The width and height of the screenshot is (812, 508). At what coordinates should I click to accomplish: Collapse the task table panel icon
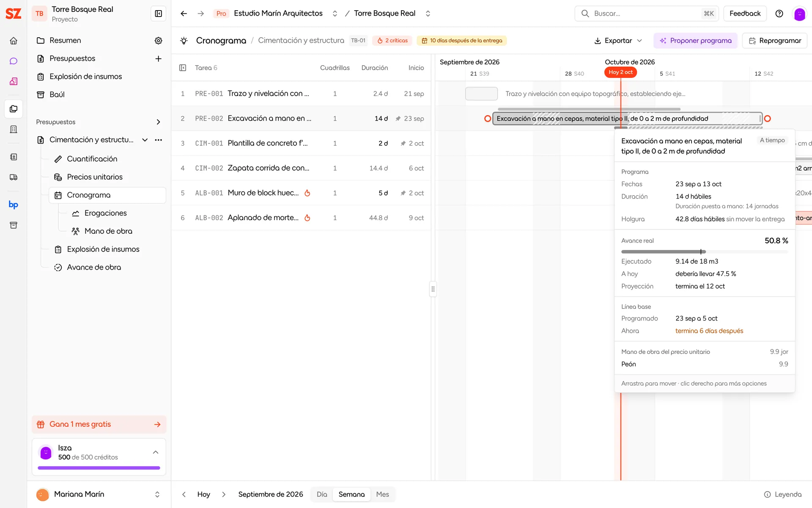183,68
